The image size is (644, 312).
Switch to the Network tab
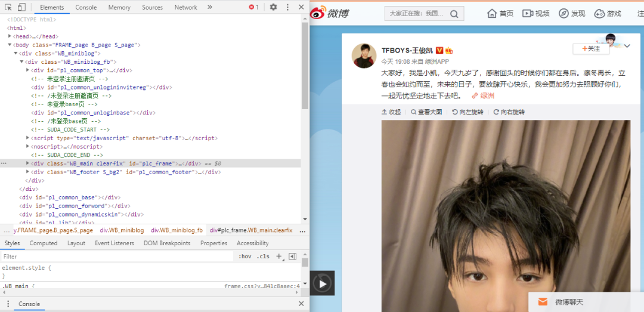click(185, 7)
